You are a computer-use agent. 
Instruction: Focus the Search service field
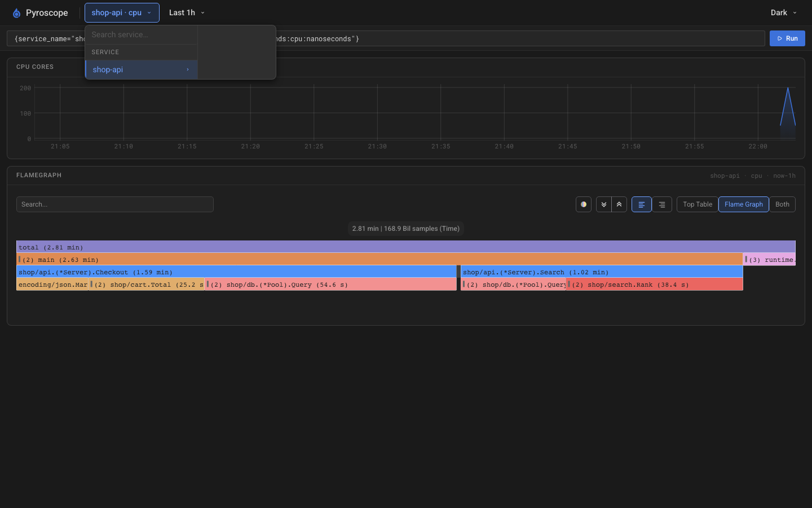pyautogui.click(x=141, y=34)
